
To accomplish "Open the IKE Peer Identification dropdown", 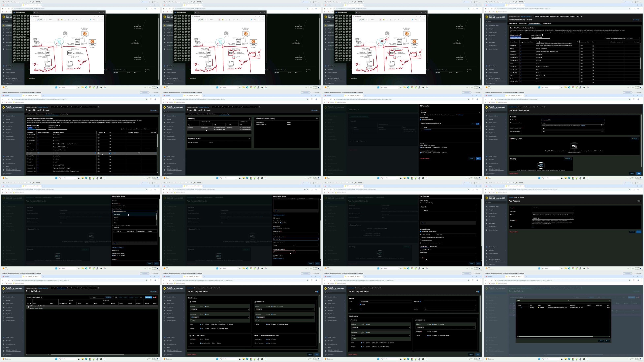I will point(284,252).
